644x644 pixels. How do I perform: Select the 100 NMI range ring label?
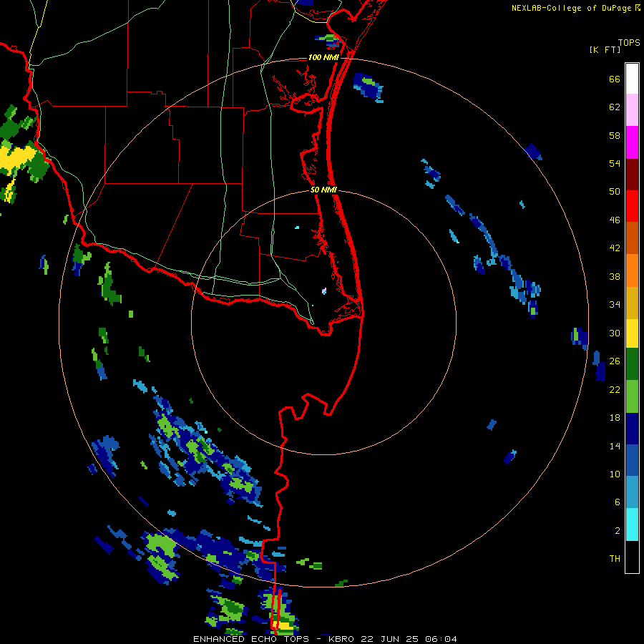(x=323, y=57)
